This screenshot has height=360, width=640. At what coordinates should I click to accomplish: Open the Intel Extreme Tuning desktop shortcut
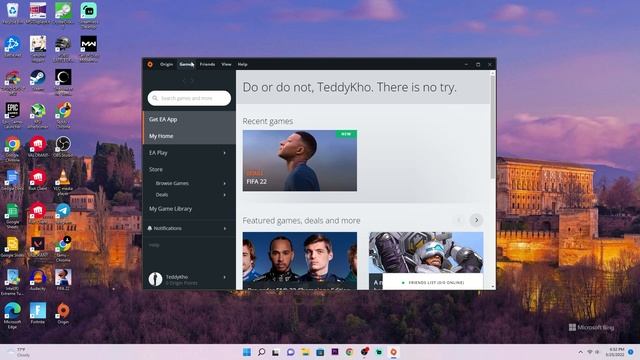[x=12, y=282]
